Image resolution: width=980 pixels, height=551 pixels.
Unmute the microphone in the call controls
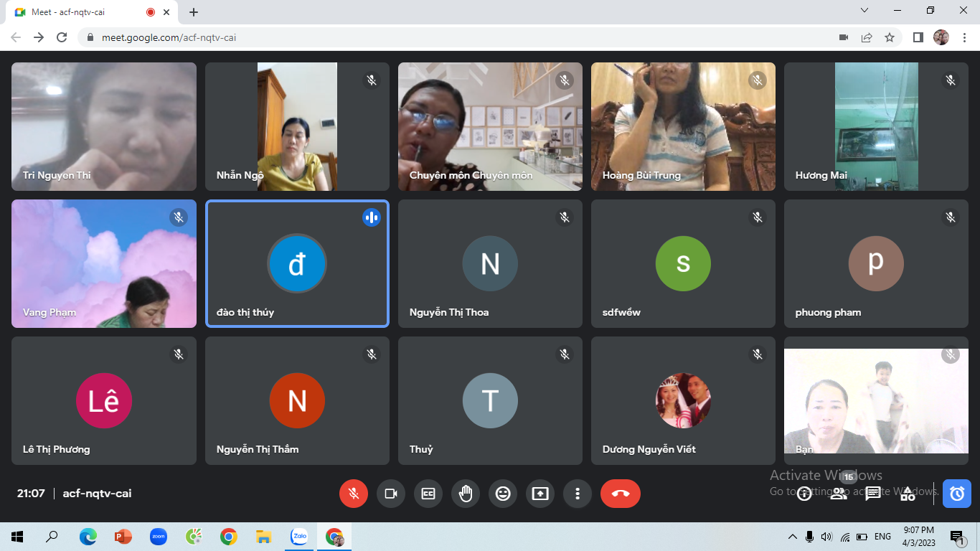(353, 494)
